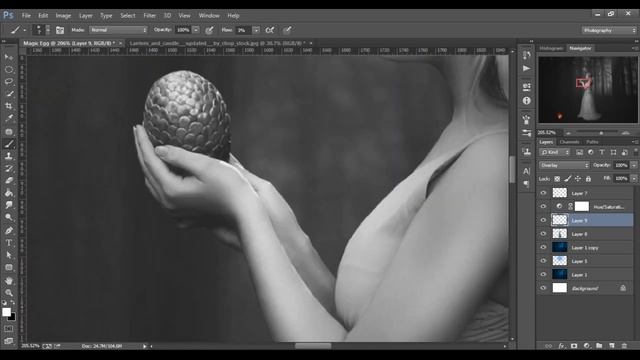This screenshot has height=360, width=640.
Task: Hide Layer 1 visibility eye
Action: click(543, 274)
